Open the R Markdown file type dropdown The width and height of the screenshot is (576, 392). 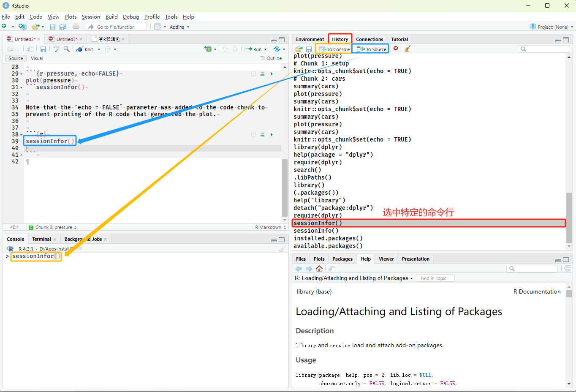271,227
